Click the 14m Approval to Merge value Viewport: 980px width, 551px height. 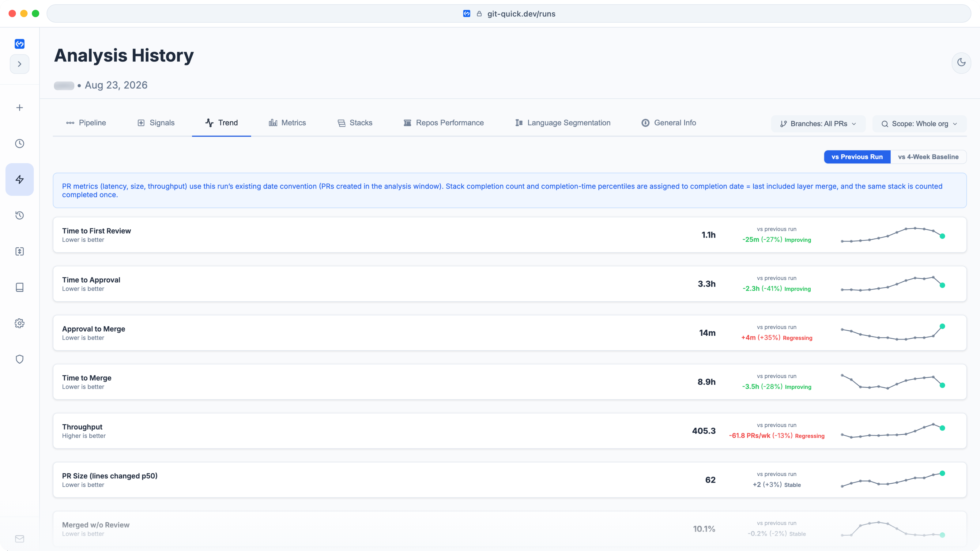[x=707, y=333]
